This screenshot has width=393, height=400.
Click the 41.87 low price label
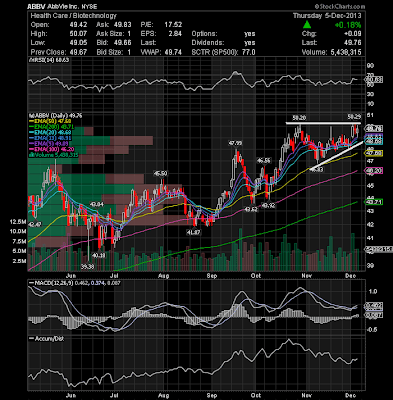pyautogui.click(x=194, y=232)
